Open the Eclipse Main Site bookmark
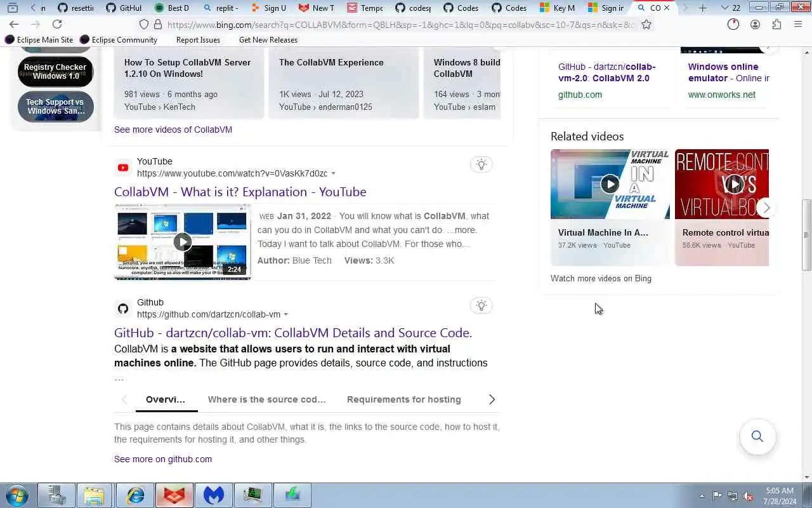This screenshot has width=812, height=508. [39, 39]
